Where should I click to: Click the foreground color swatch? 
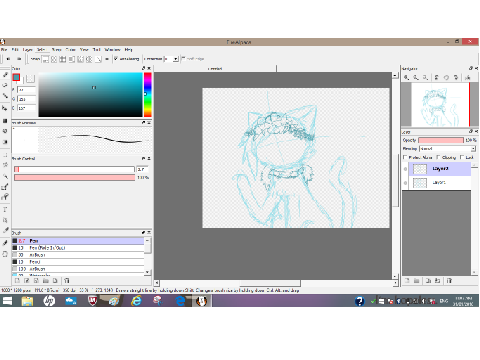[x=16, y=78]
